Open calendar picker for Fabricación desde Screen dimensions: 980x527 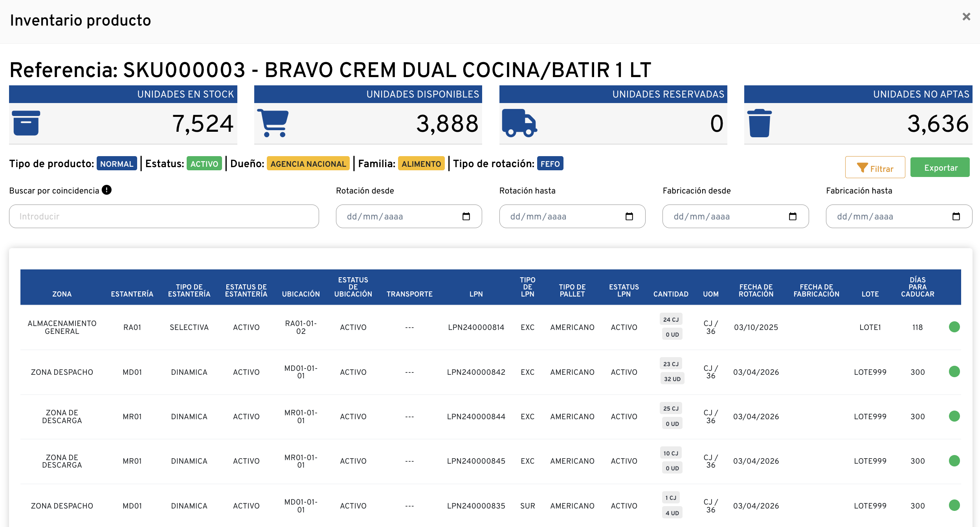pos(793,216)
